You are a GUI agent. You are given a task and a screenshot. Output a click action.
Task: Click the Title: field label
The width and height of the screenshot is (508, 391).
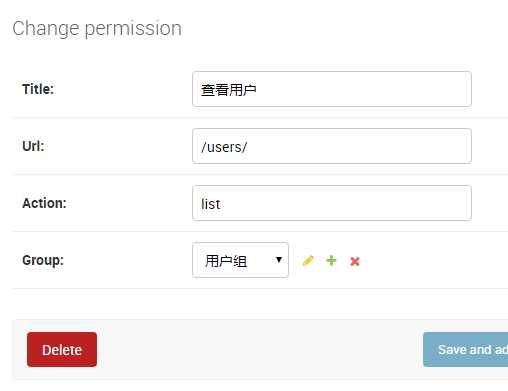point(38,89)
